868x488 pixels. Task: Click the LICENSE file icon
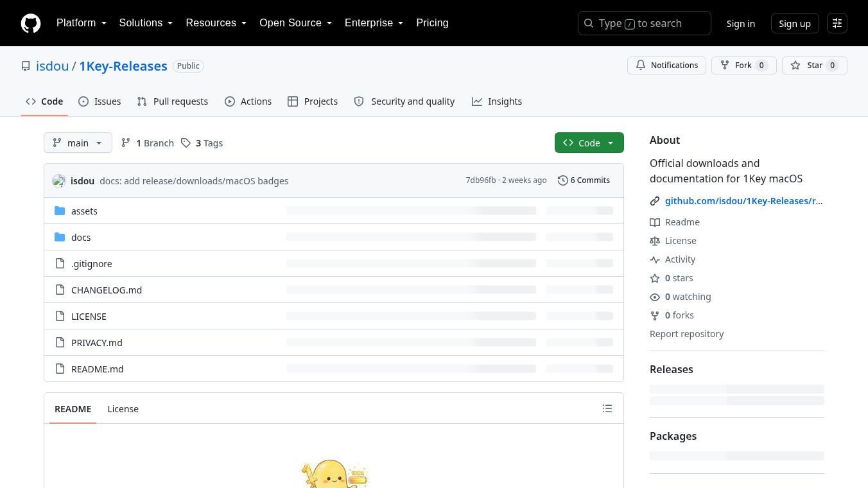[x=60, y=316]
